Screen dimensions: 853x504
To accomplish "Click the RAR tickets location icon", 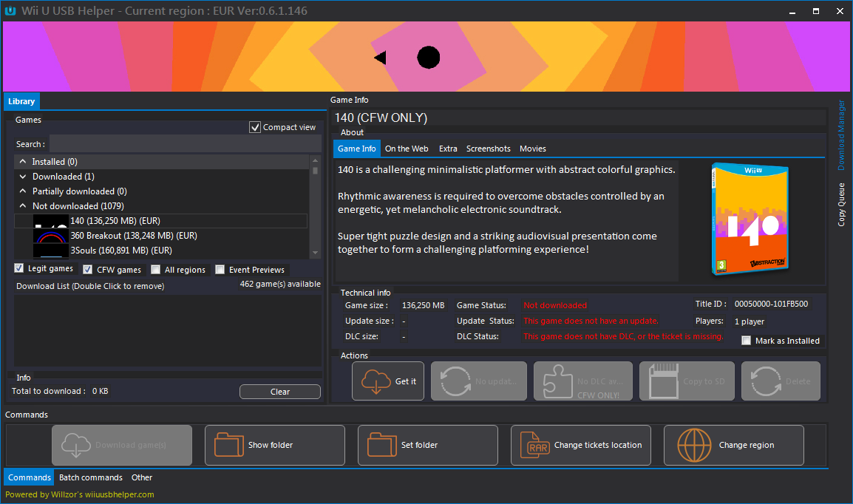I will [534, 445].
